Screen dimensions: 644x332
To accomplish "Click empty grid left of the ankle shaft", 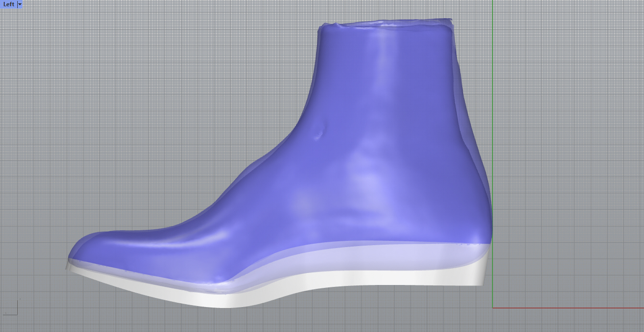I will (192, 96).
